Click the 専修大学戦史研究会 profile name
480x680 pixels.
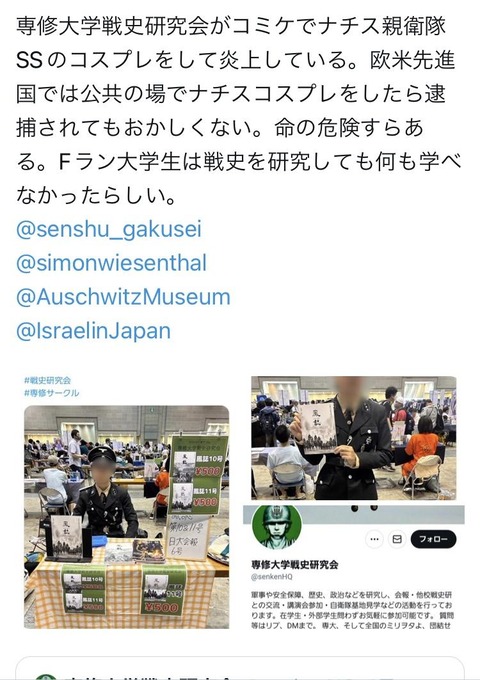[x=294, y=564]
